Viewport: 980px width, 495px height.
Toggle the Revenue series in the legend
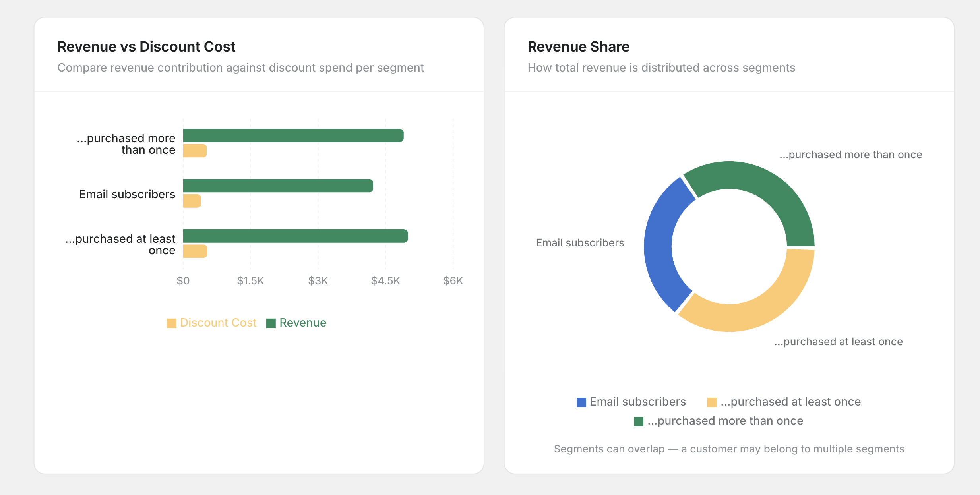tap(271, 323)
